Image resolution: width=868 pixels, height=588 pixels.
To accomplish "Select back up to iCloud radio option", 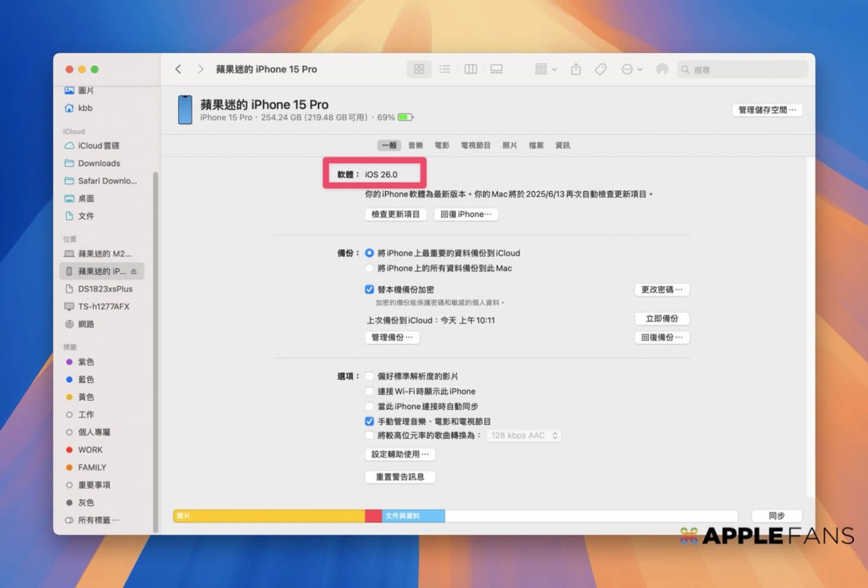I will click(369, 253).
